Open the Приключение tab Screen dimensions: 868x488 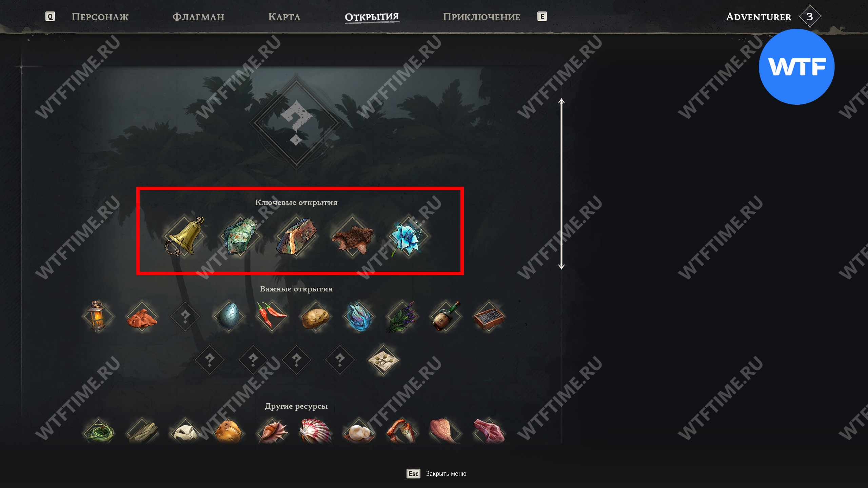(x=481, y=17)
